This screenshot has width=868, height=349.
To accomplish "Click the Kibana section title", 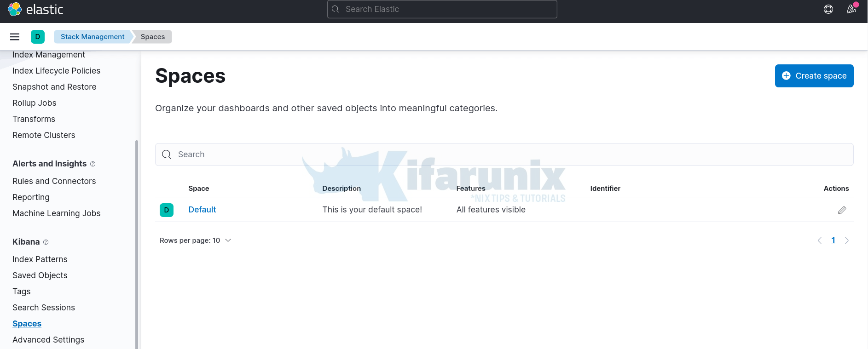I will (x=26, y=242).
